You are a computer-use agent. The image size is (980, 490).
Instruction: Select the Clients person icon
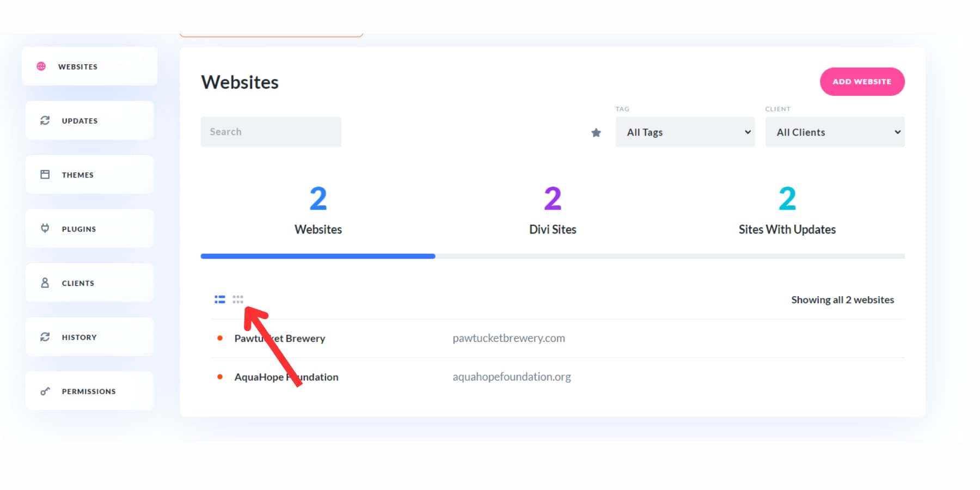45,283
